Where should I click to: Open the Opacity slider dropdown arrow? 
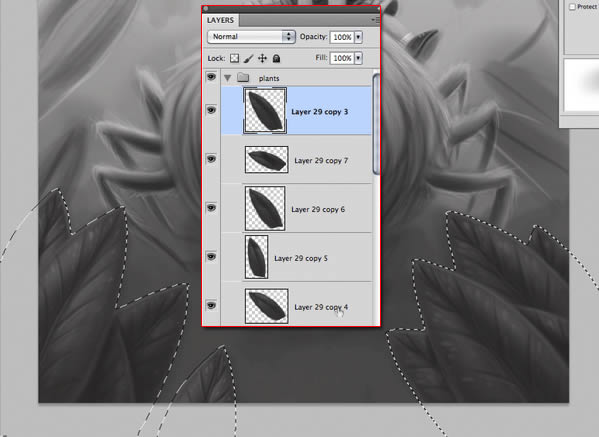tap(358, 37)
